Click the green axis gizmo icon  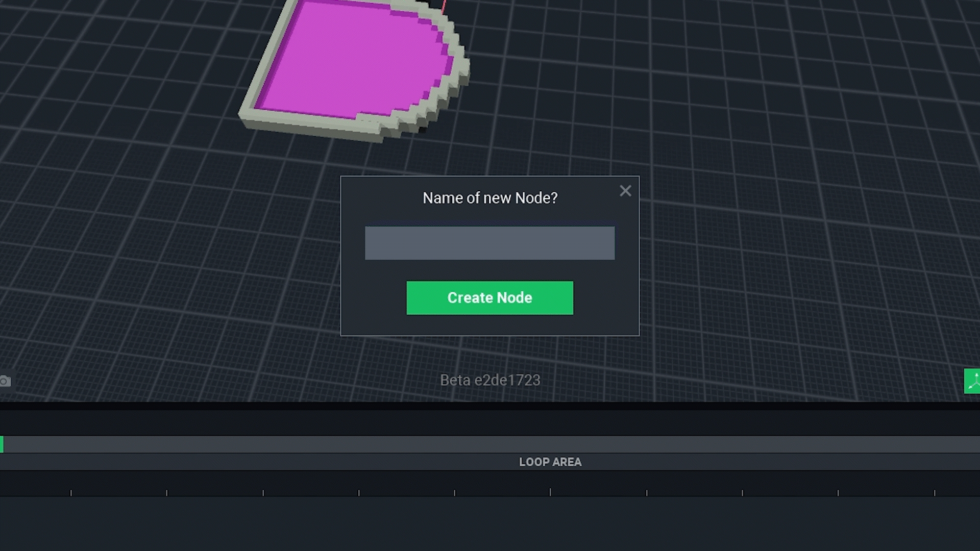tap(973, 381)
